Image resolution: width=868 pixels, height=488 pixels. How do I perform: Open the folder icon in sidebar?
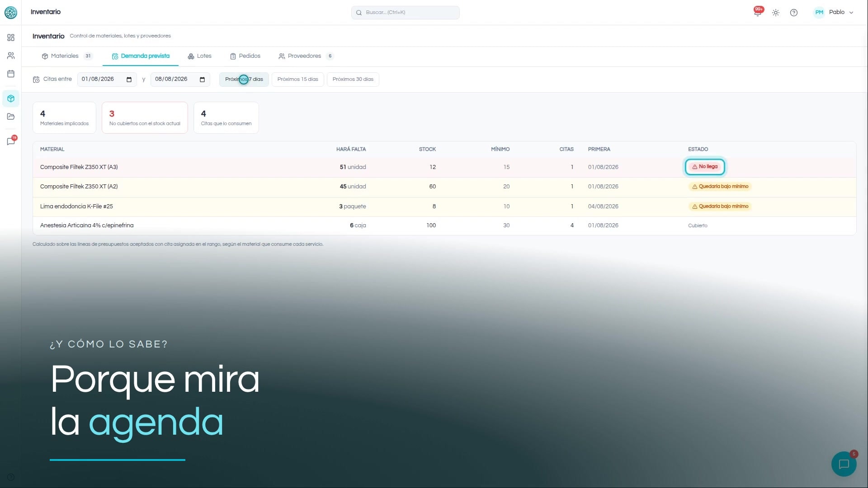[x=11, y=117]
